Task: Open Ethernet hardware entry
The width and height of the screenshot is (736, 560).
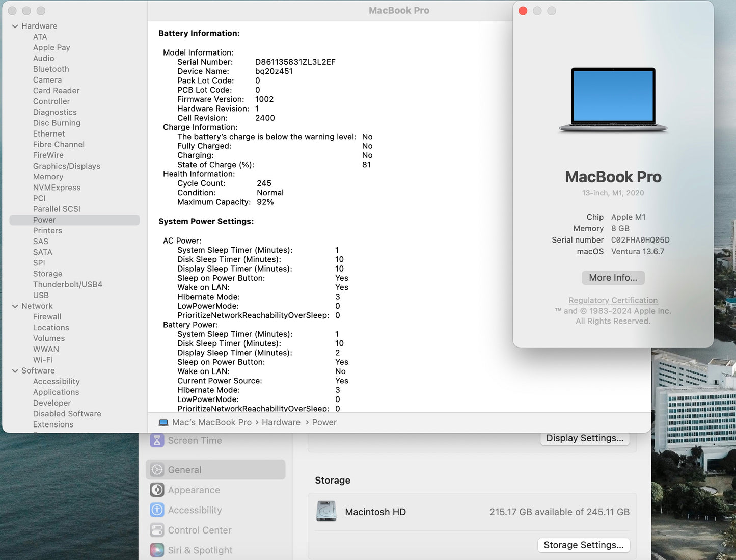Action: tap(49, 134)
